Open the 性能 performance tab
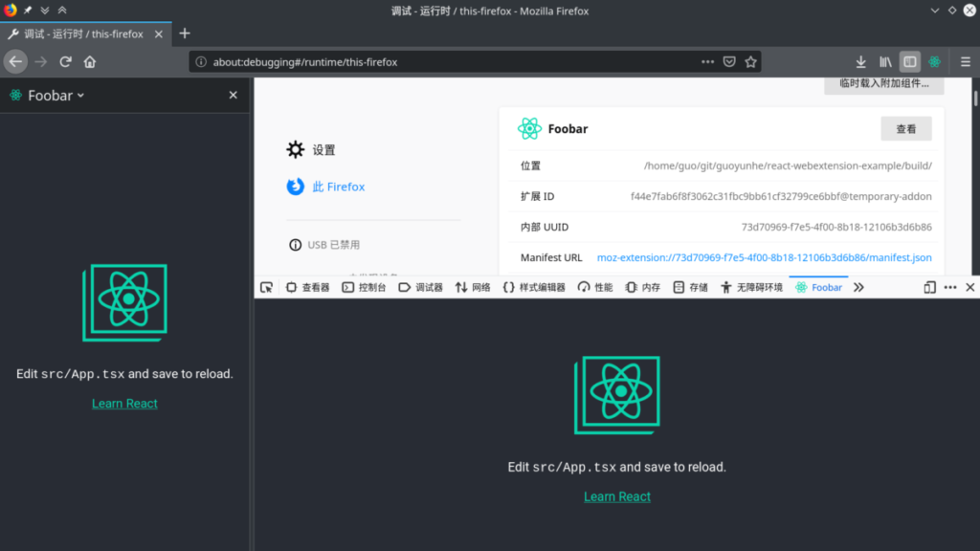 (x=595, y=287)
